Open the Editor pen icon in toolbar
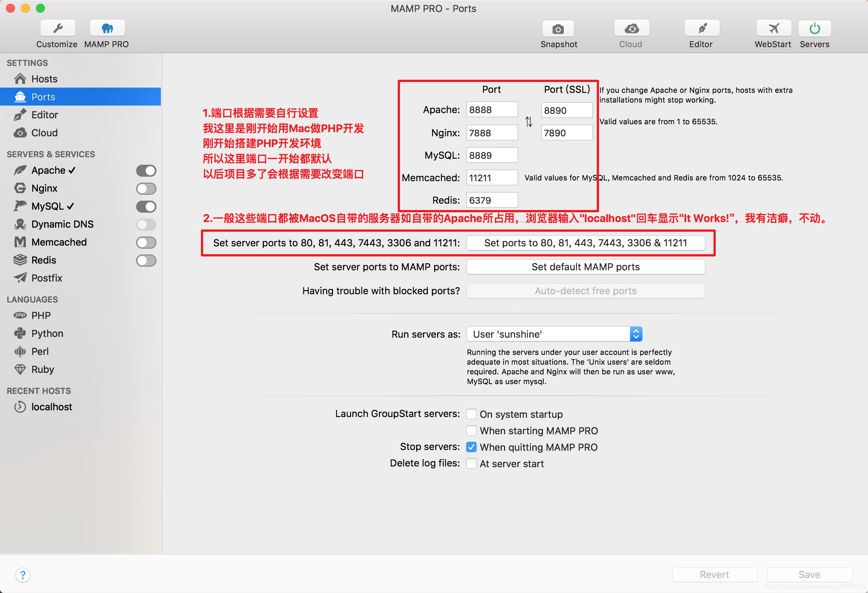Image resolution: width=868 pixels, height=593 pixels. (x=702, y=29)
